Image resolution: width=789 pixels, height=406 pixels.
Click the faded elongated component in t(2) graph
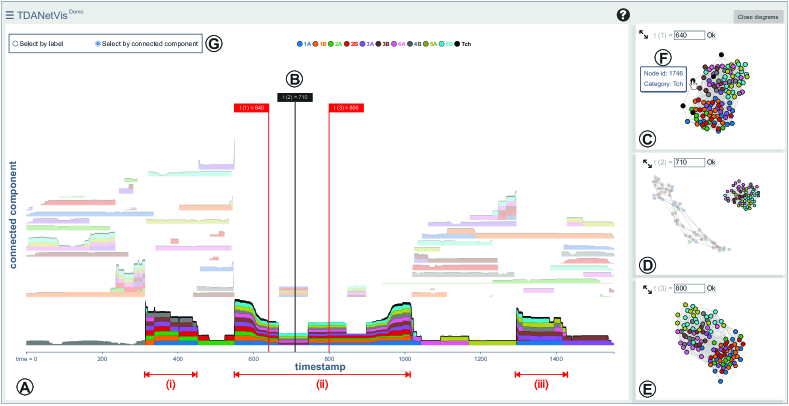[689, 214]
